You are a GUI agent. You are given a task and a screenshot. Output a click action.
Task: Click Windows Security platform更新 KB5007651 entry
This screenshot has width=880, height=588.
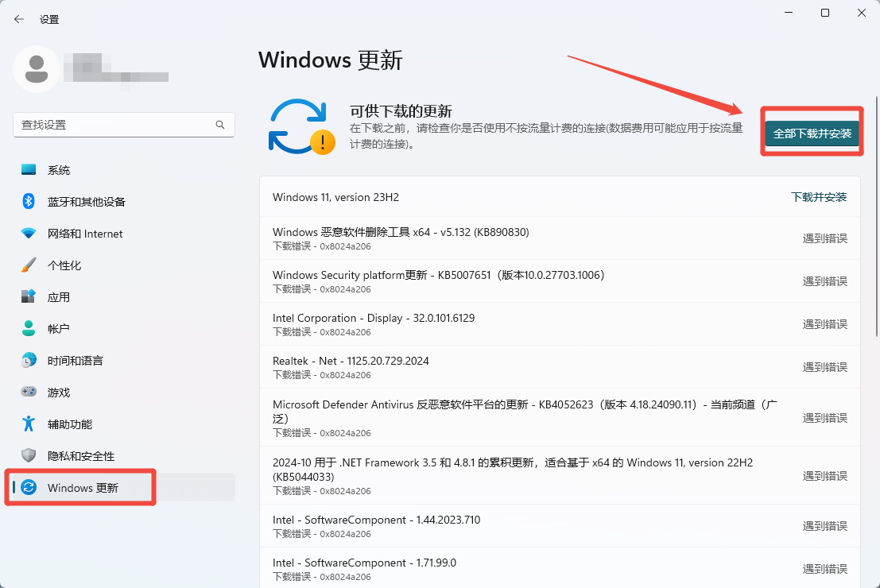tap(560, 281)
